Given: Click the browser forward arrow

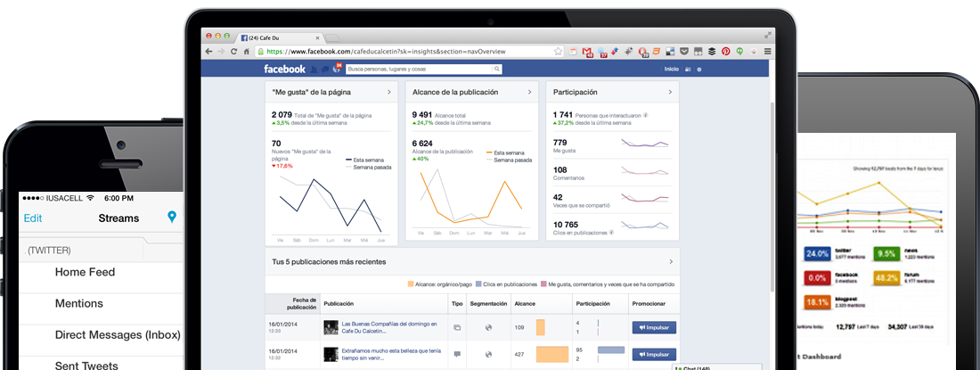Looking at the screenshot, I should (221, 52).
